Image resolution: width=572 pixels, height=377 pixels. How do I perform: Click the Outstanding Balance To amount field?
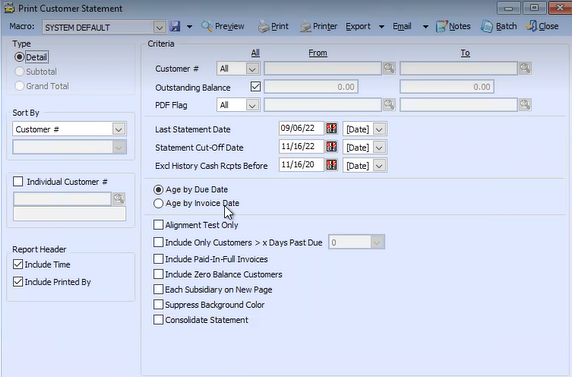447,87
